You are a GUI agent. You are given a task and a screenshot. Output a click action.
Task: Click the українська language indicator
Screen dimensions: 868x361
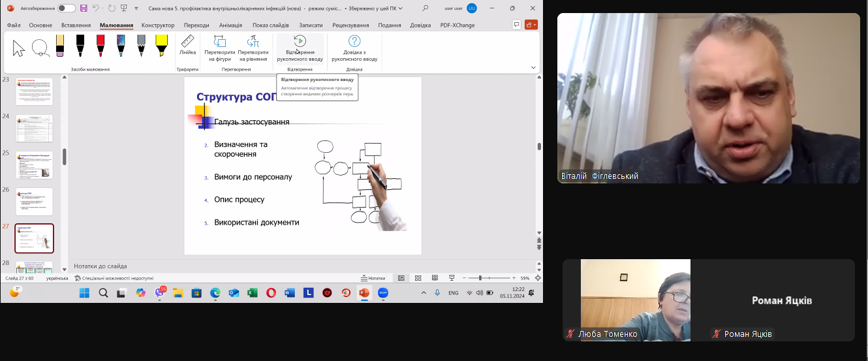point(57,278)
